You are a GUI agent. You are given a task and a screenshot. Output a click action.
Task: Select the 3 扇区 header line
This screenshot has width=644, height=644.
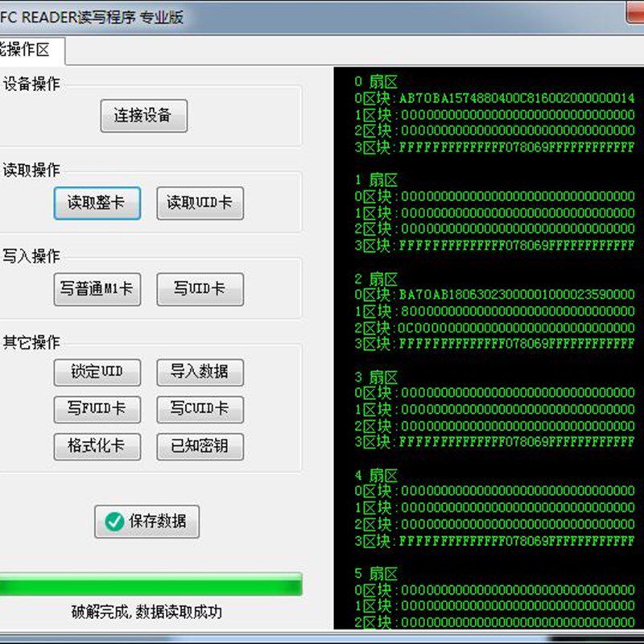pos(376,377)
